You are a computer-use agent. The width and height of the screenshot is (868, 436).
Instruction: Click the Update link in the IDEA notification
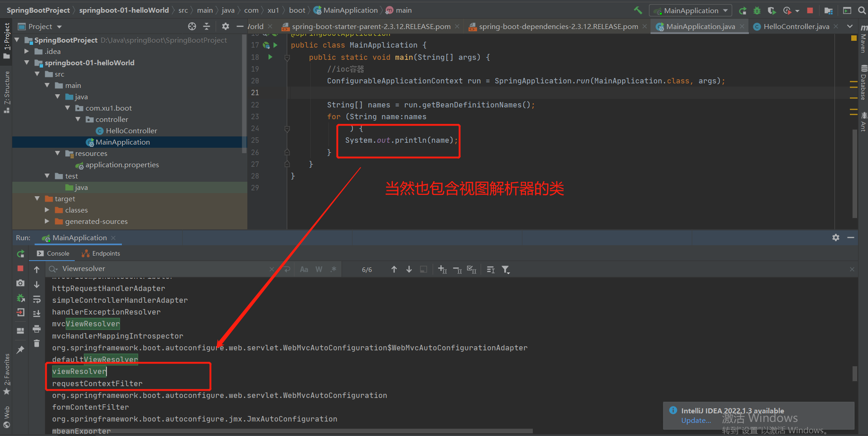[x=696, y=421]
